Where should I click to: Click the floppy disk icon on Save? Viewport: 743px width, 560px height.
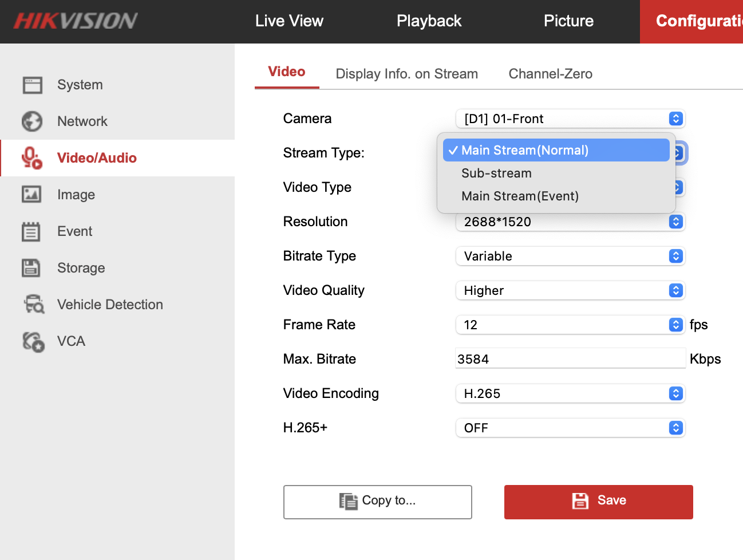580,500
